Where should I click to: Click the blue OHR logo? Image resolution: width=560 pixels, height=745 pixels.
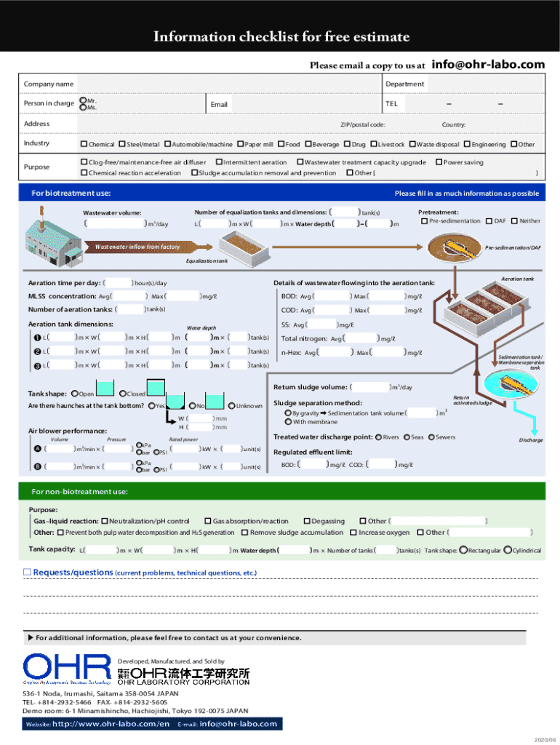tap(65, 669)
